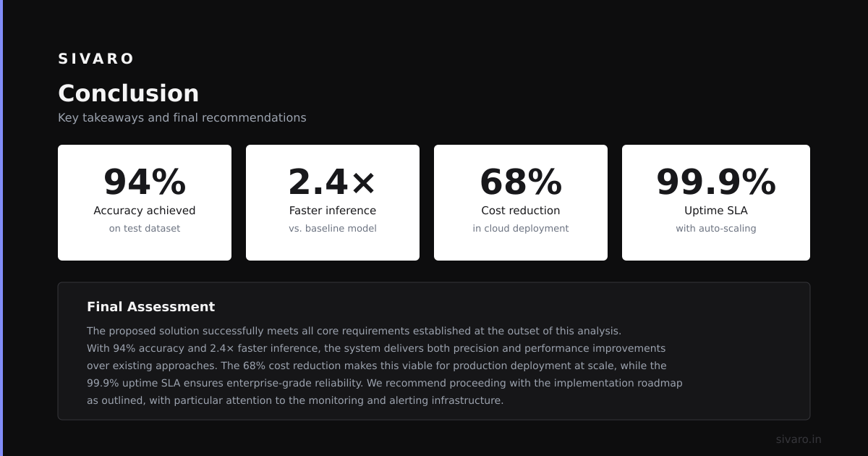Open the sivaro.in footer link
This screenshot has width=868, height=456.
[799, 439]
